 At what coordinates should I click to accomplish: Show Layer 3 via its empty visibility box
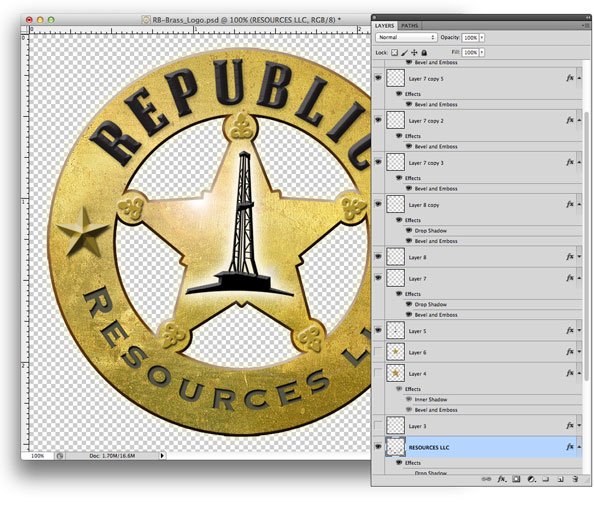[x=378, y=426]
